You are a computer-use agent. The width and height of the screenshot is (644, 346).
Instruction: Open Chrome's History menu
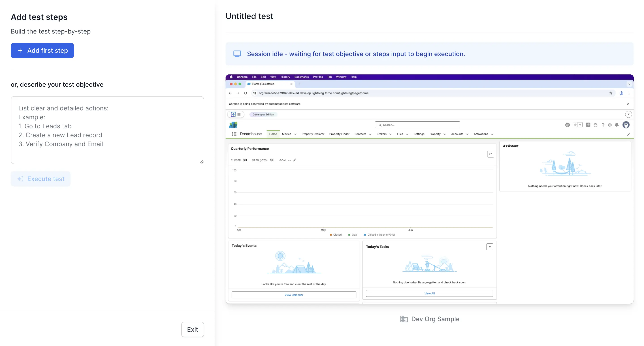285,77
